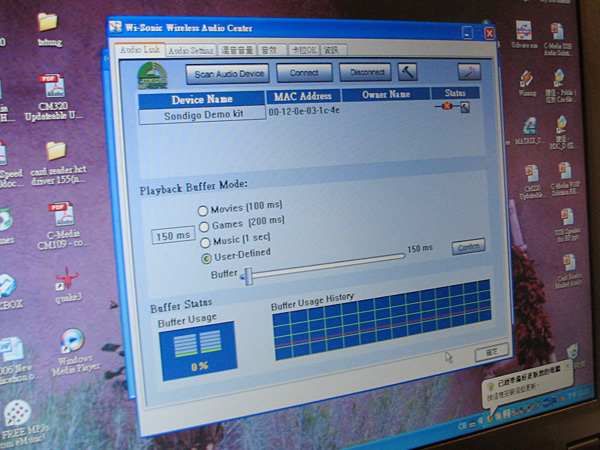This screenshot has height=450, width=600.
Task: Click the Connect button
Action: point(303,74)
